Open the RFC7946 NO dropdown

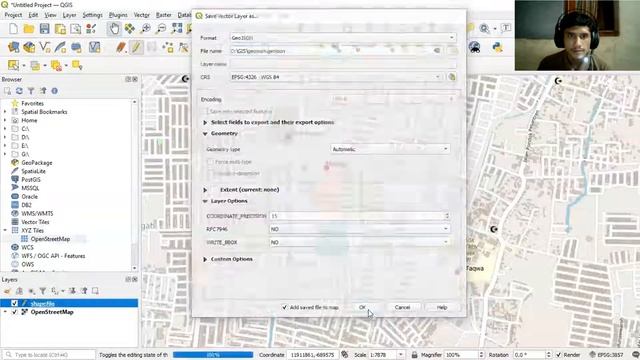click(x=360, y=229)
